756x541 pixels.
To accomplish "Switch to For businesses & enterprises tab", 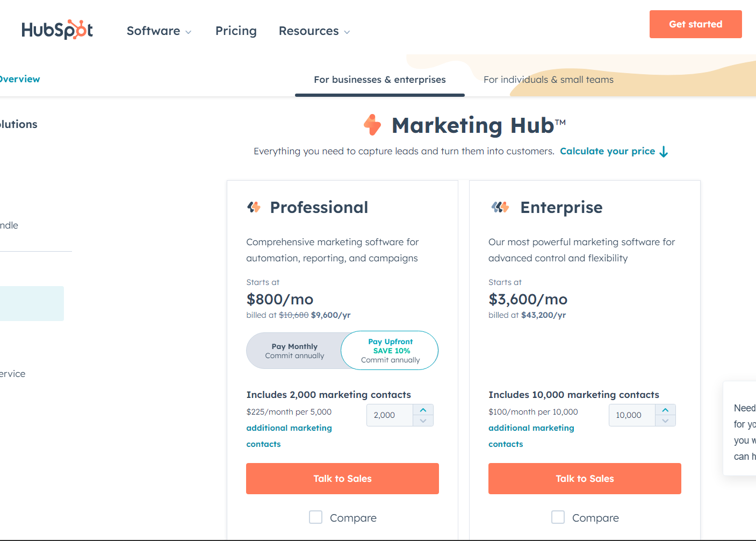I will (x=380, y=80).
